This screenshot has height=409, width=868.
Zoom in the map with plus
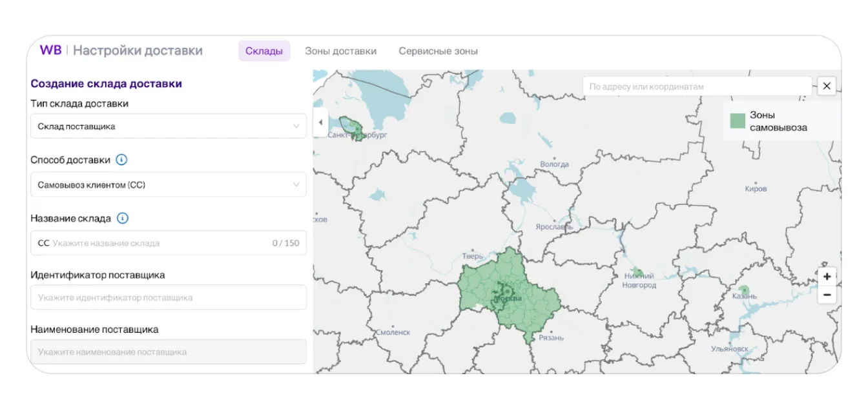(x=827, y=276)
